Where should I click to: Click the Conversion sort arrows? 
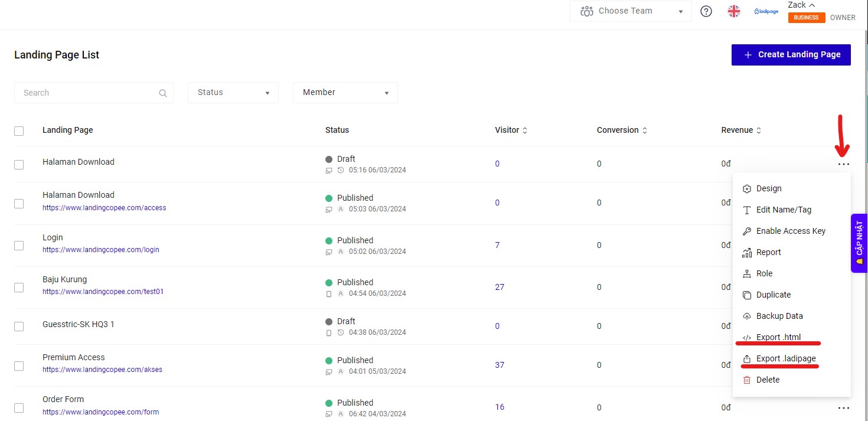[x=645, y=130]
